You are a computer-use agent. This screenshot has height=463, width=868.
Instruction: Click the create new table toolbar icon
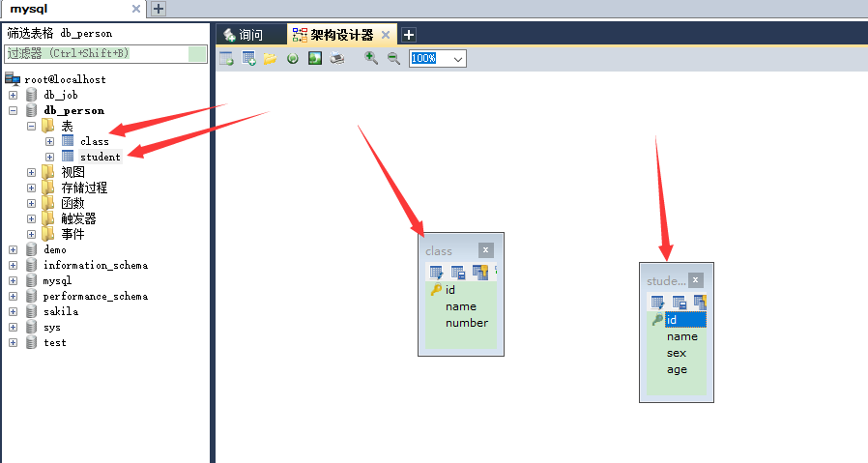pyautogui.click(x=248, y=58)
